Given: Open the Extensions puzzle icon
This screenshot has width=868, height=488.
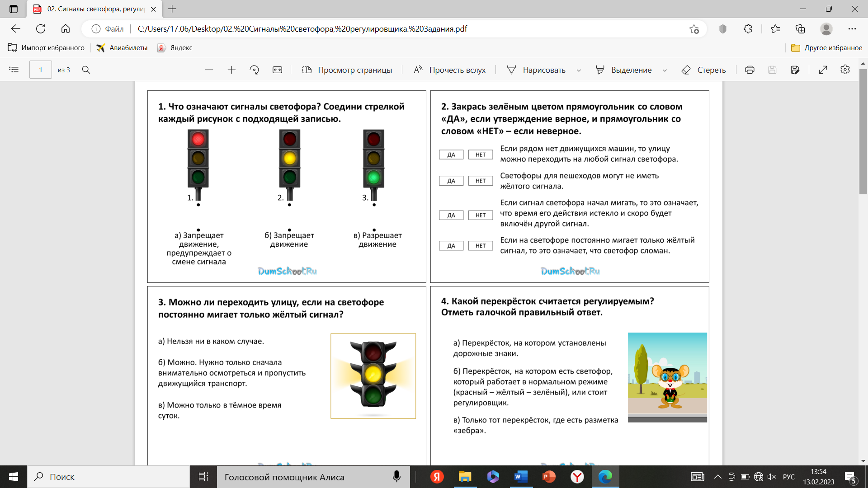Looking at the screenshot, I should pos(748,29).
